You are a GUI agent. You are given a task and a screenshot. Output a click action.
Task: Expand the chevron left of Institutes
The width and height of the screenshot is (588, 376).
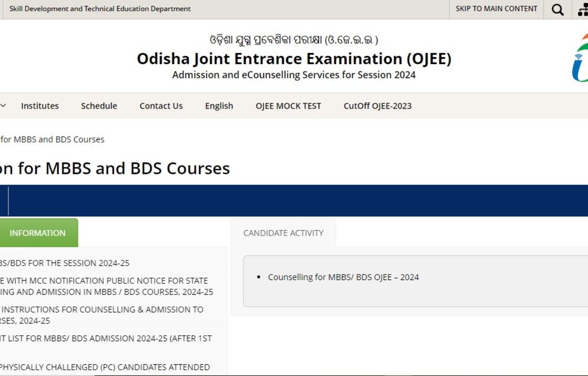click(x=3, y=106)
